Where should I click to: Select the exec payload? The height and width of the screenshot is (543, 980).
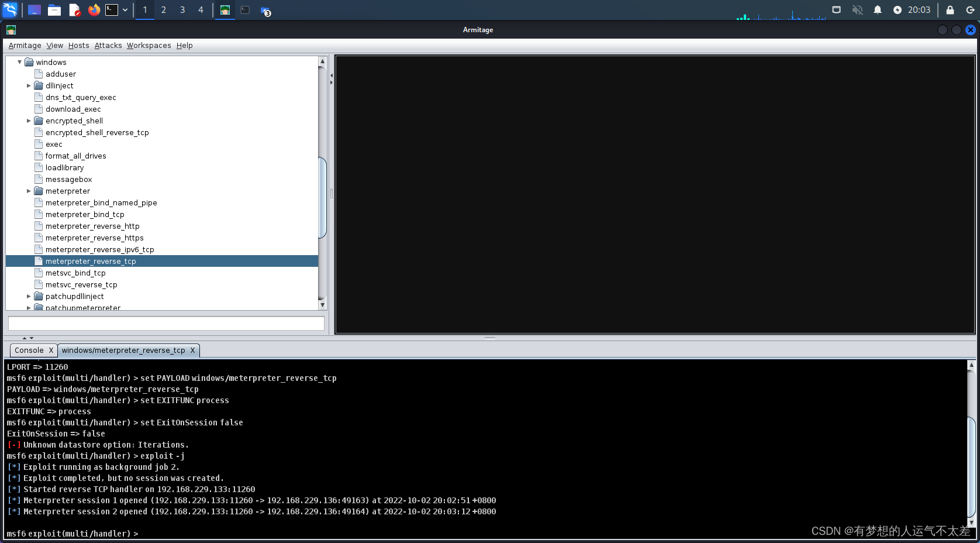tap(54, 144)
